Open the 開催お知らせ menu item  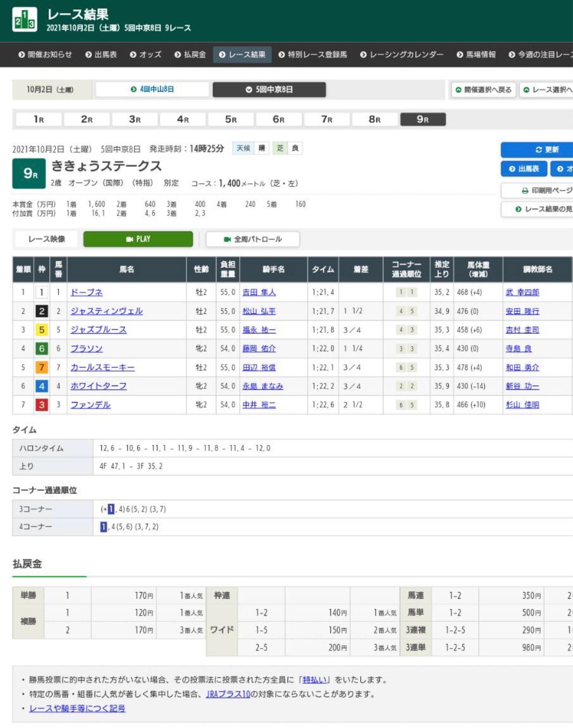(x=45, y=55)
